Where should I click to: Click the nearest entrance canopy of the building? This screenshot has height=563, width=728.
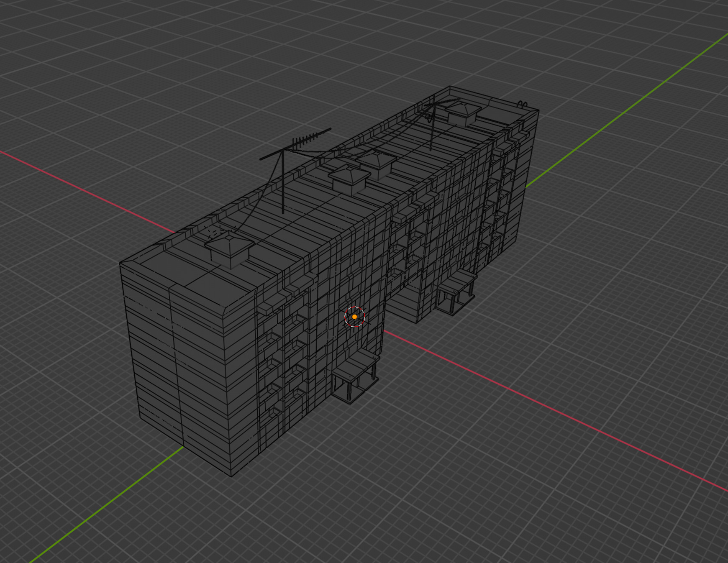click(x=355, y=377)
